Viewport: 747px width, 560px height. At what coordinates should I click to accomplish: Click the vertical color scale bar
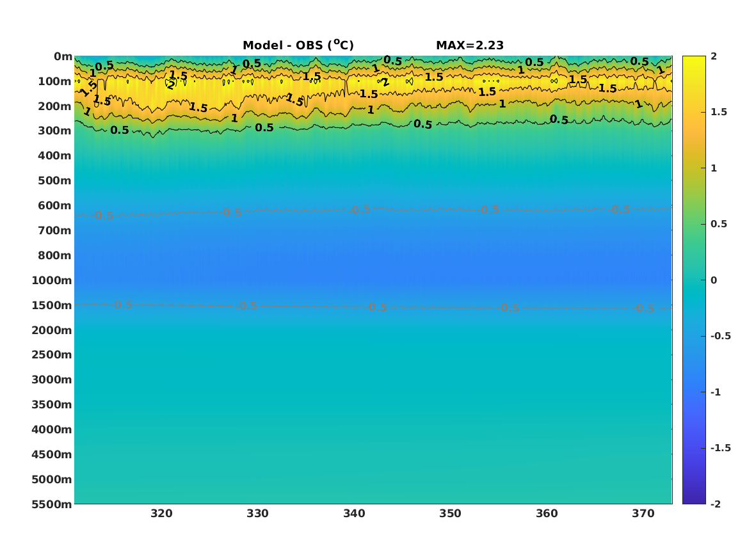pos(694,280)
